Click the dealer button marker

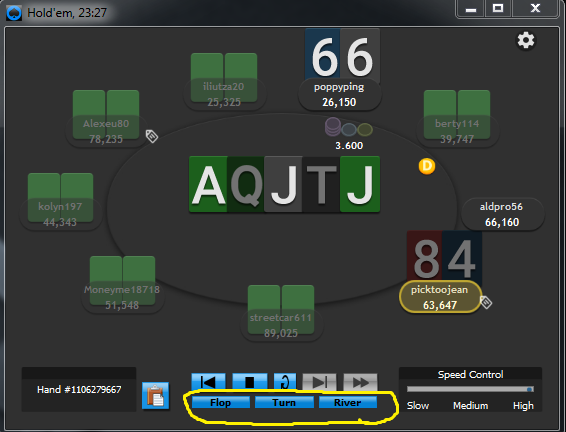(x=427, y=166)
